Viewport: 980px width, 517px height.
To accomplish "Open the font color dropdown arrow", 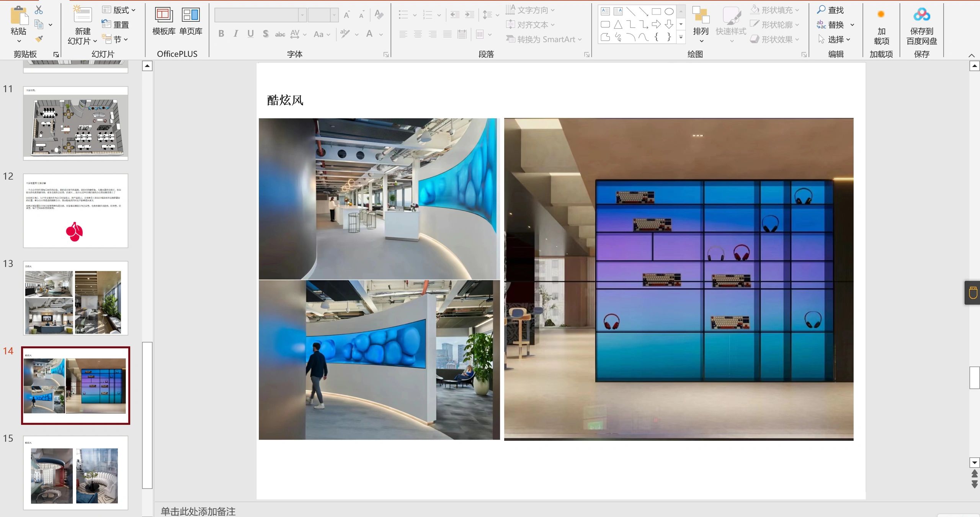I will (381, 34).
